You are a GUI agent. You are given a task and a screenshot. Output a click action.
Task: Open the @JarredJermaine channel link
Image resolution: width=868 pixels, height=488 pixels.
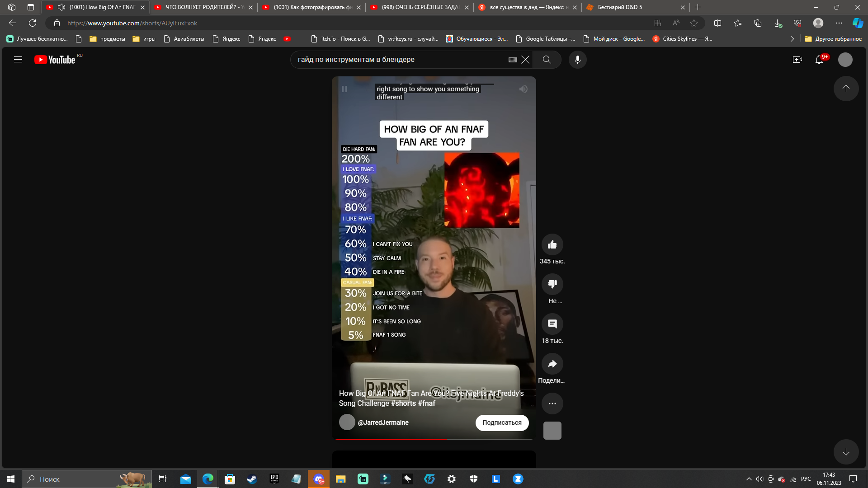pyautogui.click(x=383, y=422)
